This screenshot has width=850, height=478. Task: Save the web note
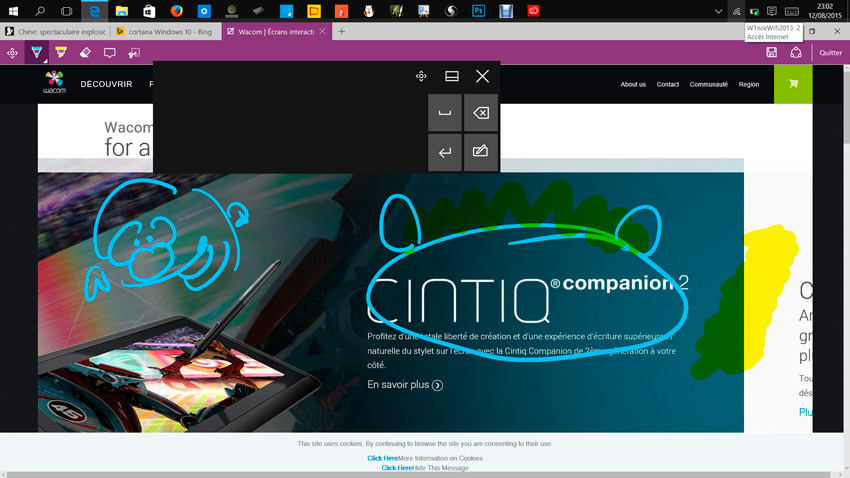click(771, 53)
